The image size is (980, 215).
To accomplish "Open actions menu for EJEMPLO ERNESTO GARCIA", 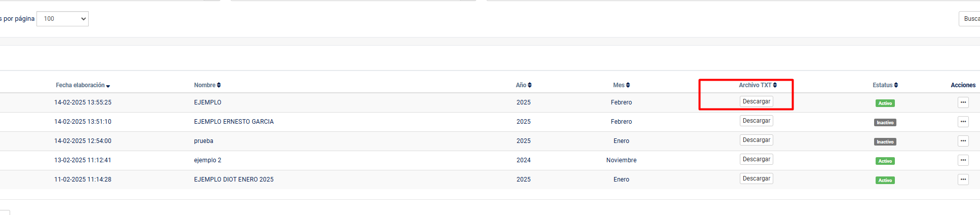I will click(x=963, y=122).
